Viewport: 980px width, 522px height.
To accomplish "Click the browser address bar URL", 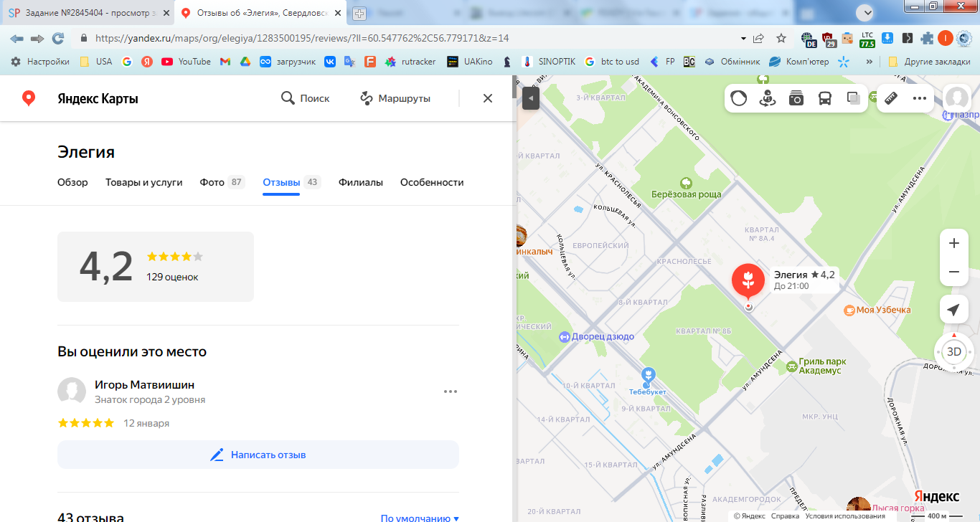I will click(302, 38).
